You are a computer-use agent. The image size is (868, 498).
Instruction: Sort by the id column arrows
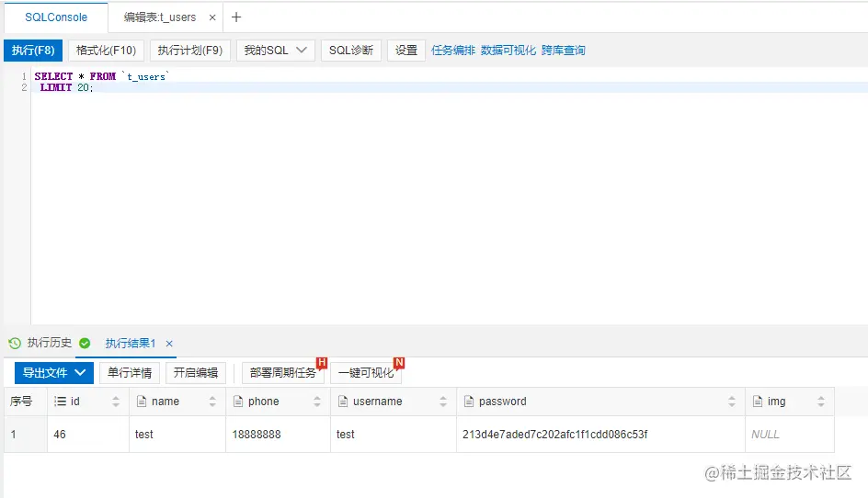click(x=116, y=402)
